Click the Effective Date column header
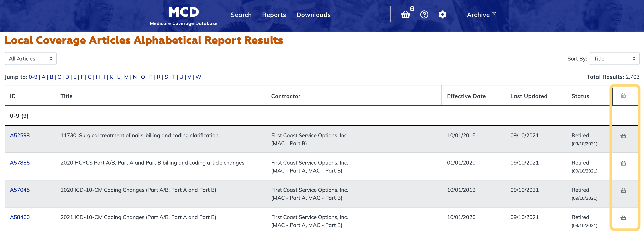Screen dimensions: 644x234 [466, 96]
